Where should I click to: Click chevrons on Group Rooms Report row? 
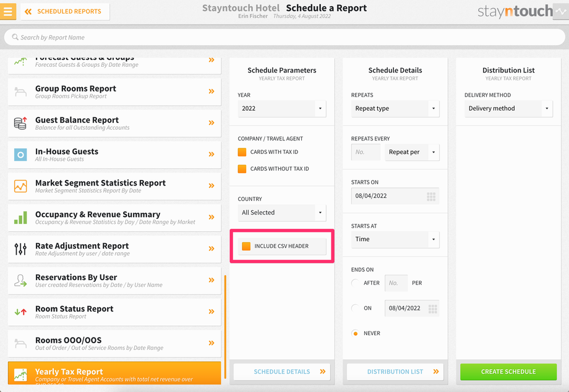tap(212, 92)
